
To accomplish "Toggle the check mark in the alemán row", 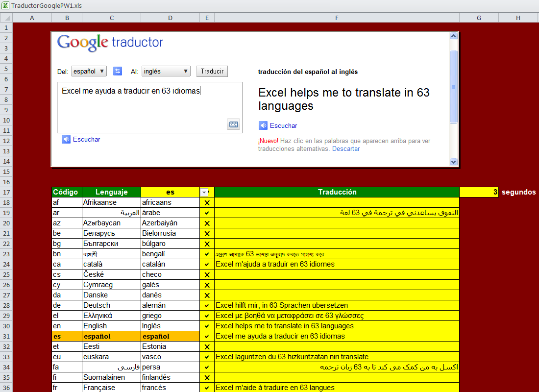I will [x=207, y=305].
